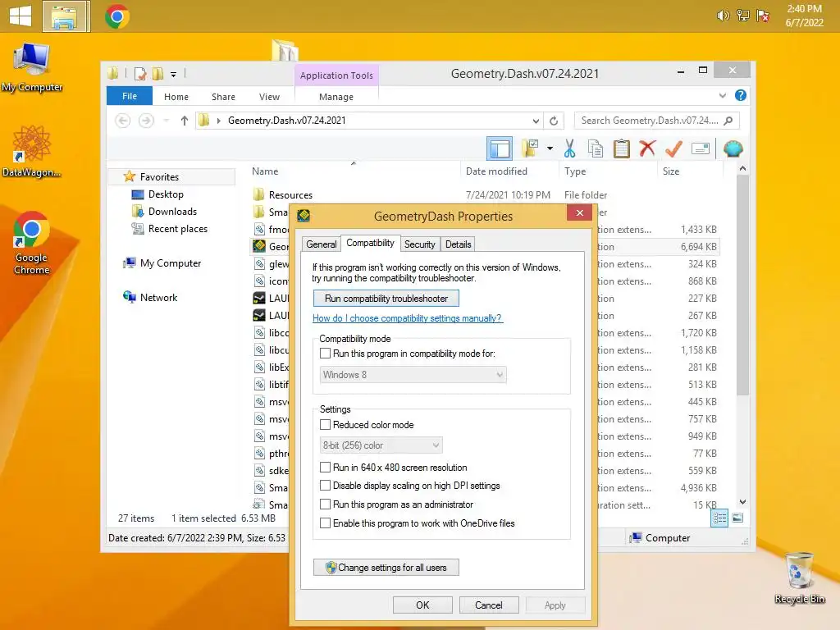Select the Recycle Bin desktop icon
840x630 pixels.
click(799, 578)
